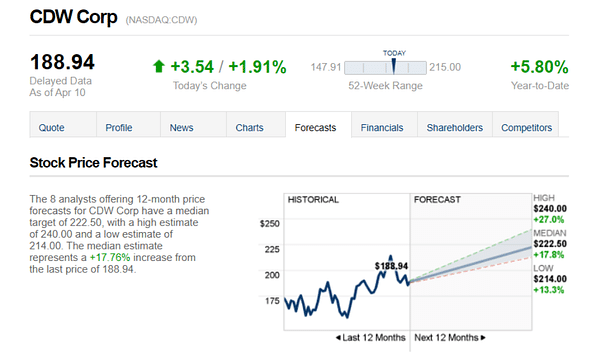The height and width of the screenshot is (360, 600).
Task: Click the Delayed Data As of Apr 10 text
Action: (60, 87)
